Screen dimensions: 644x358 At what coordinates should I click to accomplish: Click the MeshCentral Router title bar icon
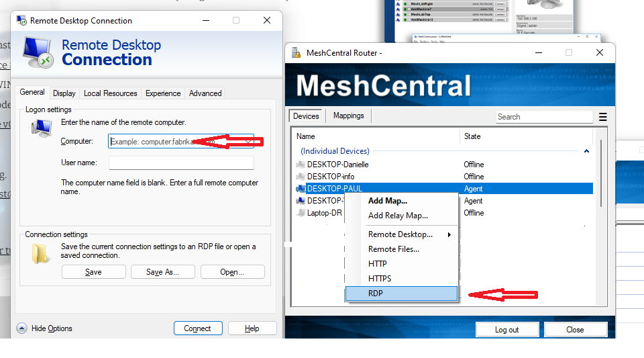click(x=296, y=52)
